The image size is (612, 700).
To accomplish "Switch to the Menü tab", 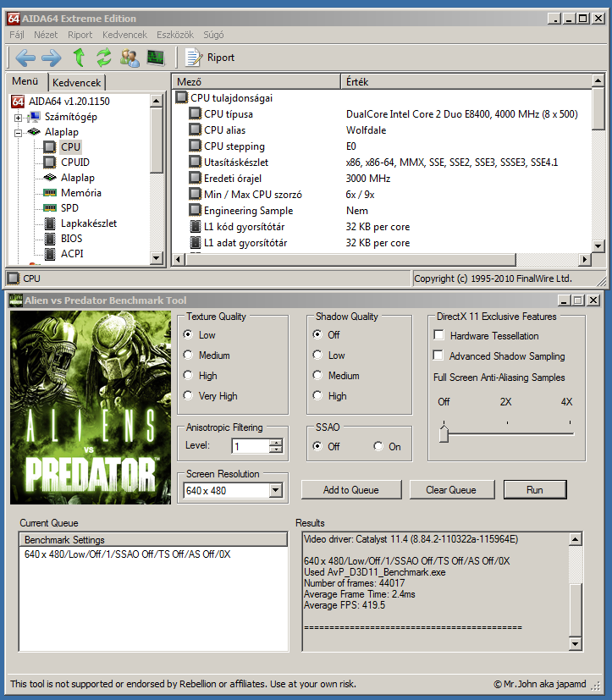I will [25, 81].
